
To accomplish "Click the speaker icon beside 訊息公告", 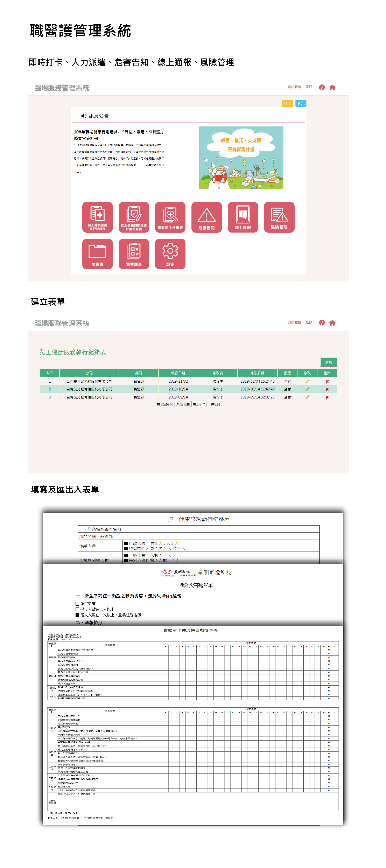I will 84,116.
